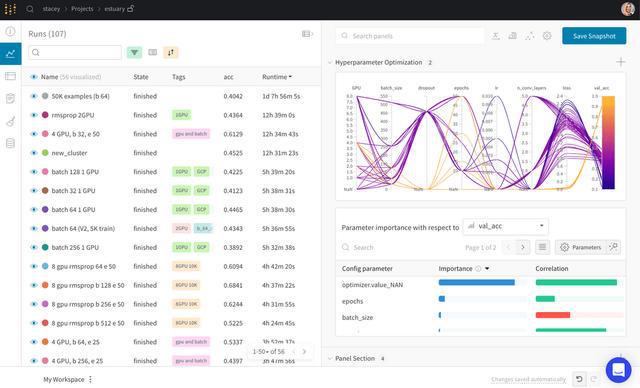Click the Parameters button
The width and height of the screenshot is (640, 388).
[581, 247]
